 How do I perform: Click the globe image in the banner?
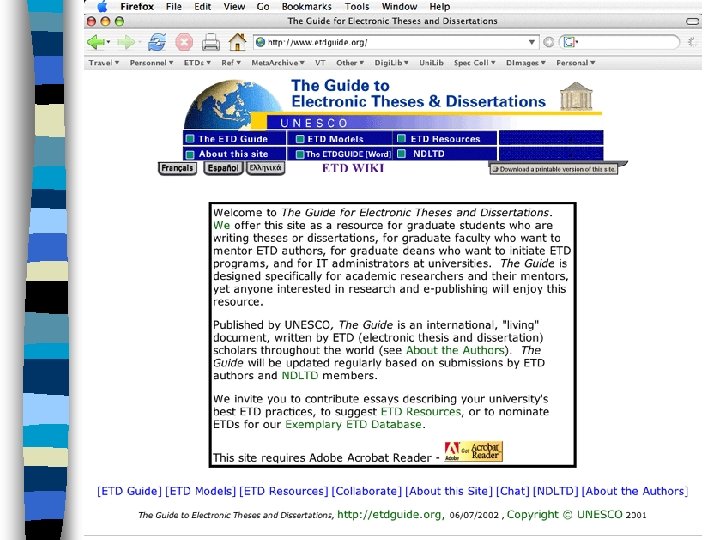click(233, 105)
